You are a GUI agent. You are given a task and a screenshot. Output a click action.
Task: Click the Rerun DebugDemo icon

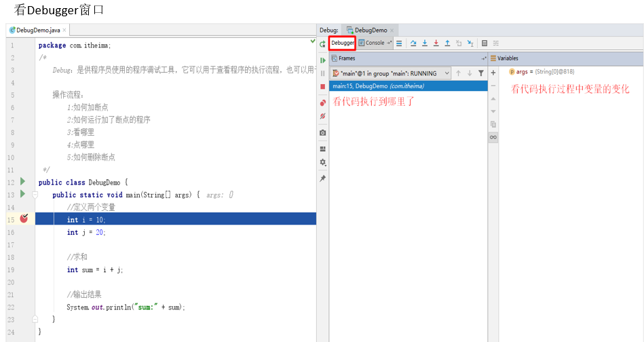(323, 44)
